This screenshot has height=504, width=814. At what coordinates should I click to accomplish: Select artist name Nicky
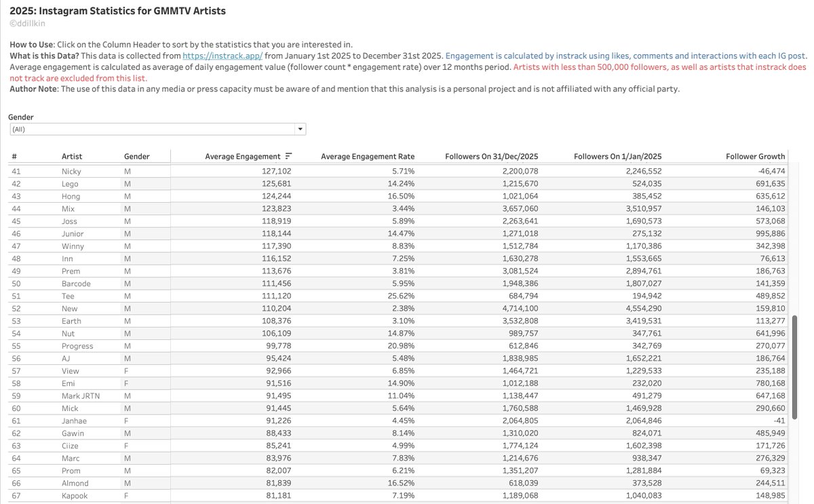click(71, 172)
